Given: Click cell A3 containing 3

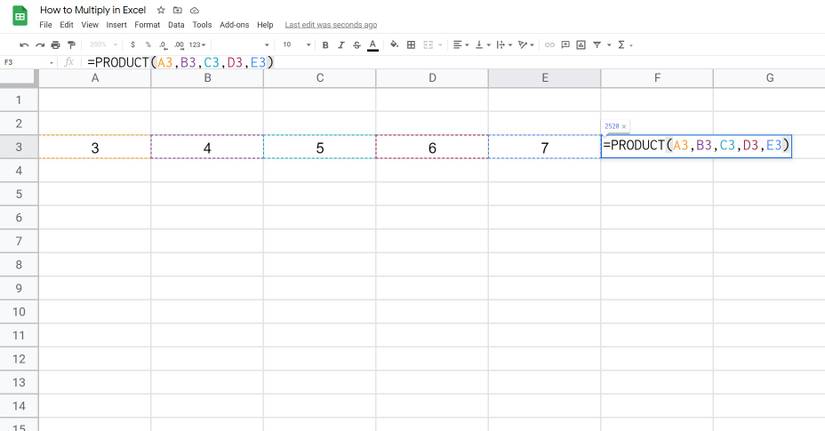Looking at the screenshot, I should pos(95,147).
